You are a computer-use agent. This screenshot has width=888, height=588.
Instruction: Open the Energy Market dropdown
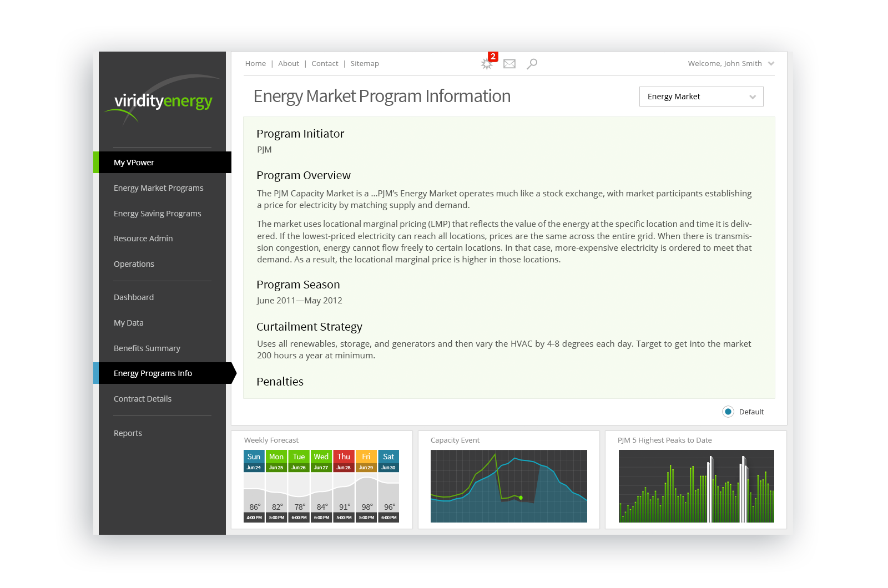(701, 97)
